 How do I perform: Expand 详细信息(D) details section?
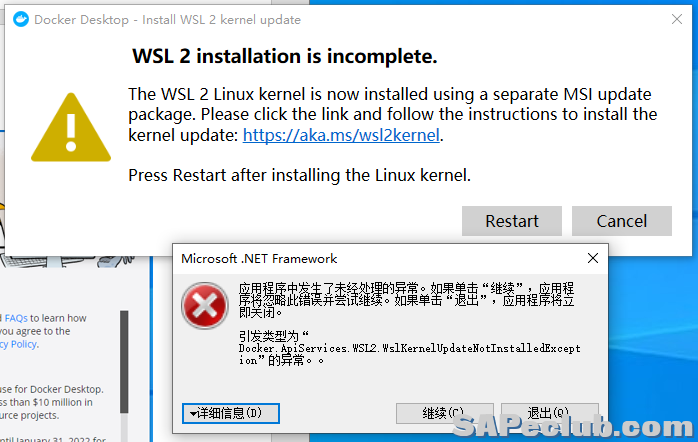(231, 413)
